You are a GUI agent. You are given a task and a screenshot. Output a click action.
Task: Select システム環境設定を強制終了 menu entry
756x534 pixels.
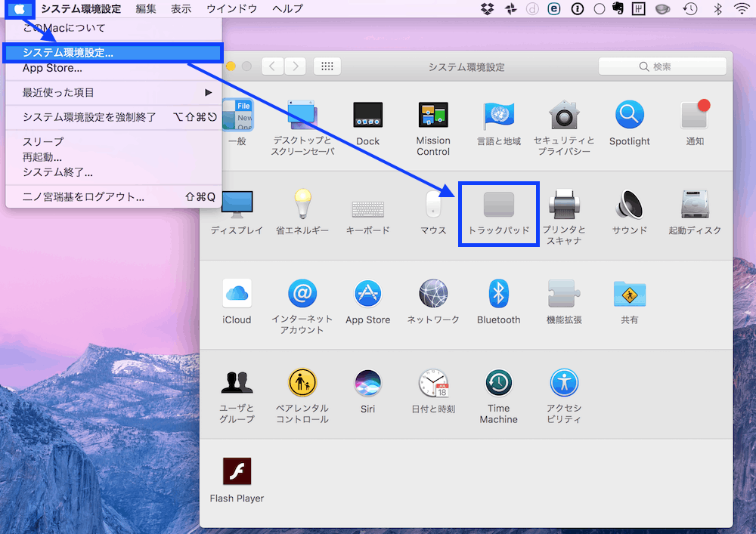pos(114,117)
